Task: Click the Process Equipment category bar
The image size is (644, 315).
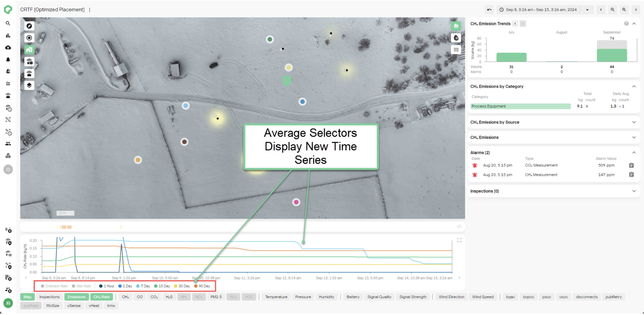Action: 521,106
